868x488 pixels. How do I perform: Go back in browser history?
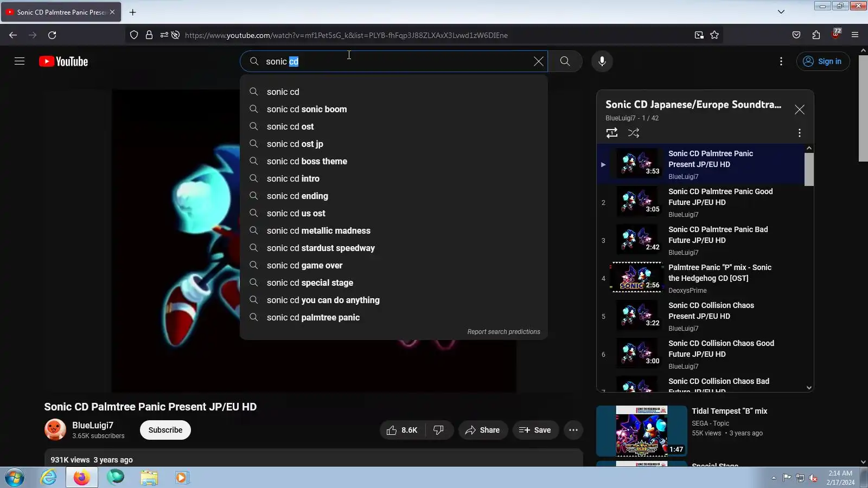(13, 35)
